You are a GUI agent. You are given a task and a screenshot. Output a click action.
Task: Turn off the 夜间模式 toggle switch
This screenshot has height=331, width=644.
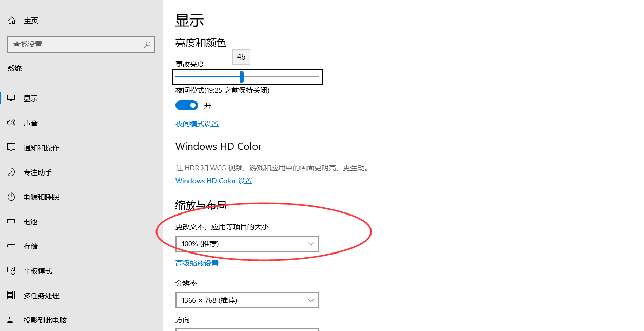pyautogui.click(x=187, y=105)
